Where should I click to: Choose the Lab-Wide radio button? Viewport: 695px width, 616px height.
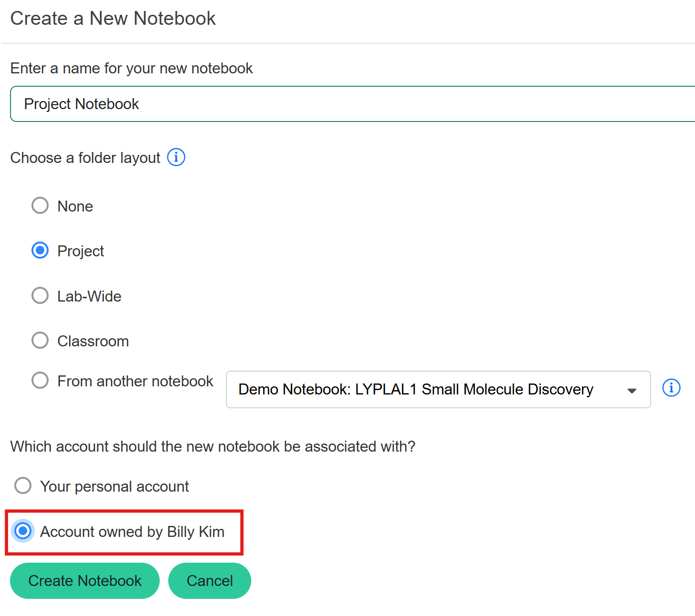click(x=40, y=296)
